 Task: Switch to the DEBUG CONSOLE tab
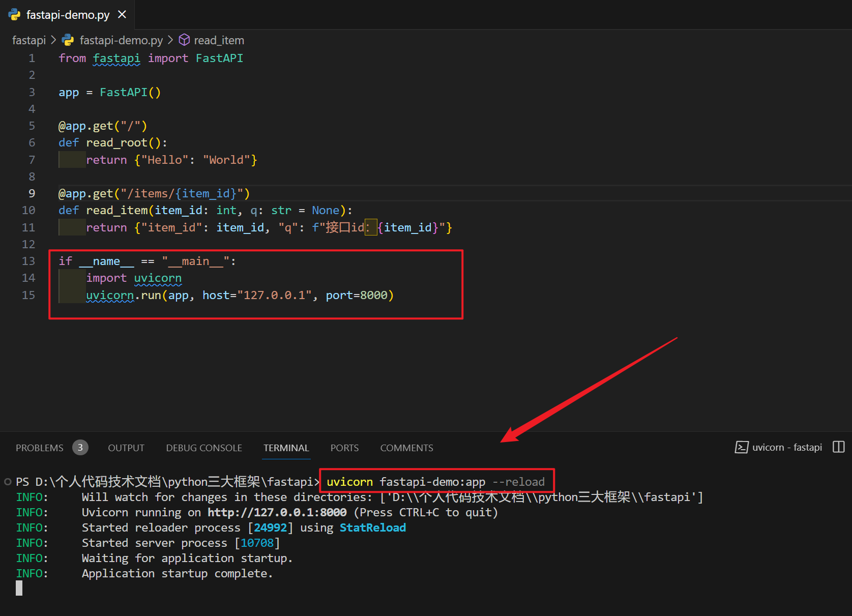pos(203,448)
